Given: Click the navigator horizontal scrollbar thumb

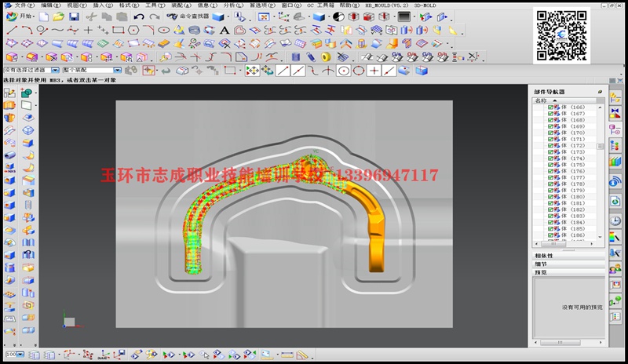Looking at the screenshot, I should [553, 243].
